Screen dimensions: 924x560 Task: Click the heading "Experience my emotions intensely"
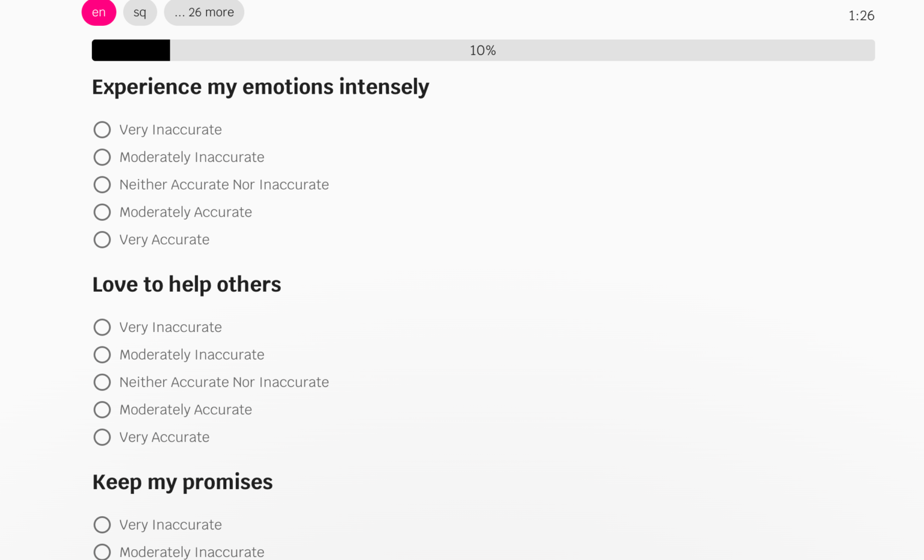[260, 87]
